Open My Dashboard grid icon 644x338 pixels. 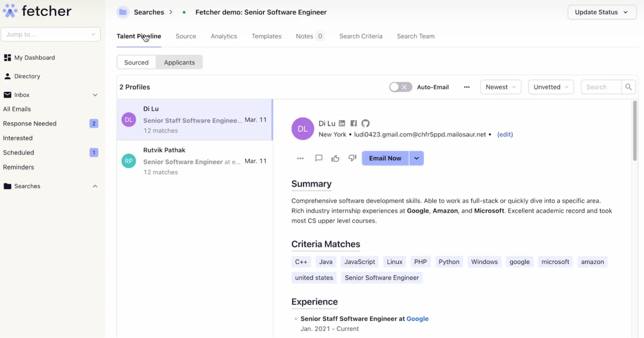7,58
